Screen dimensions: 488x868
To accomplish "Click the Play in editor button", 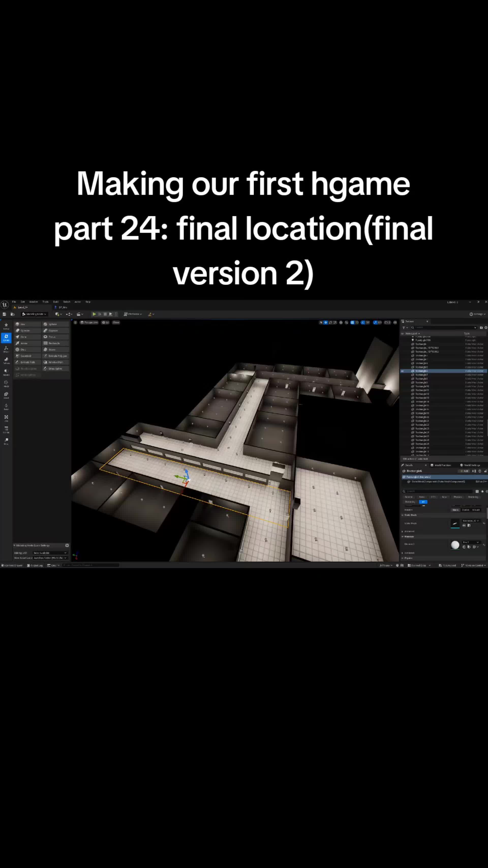I will [94, 314].
